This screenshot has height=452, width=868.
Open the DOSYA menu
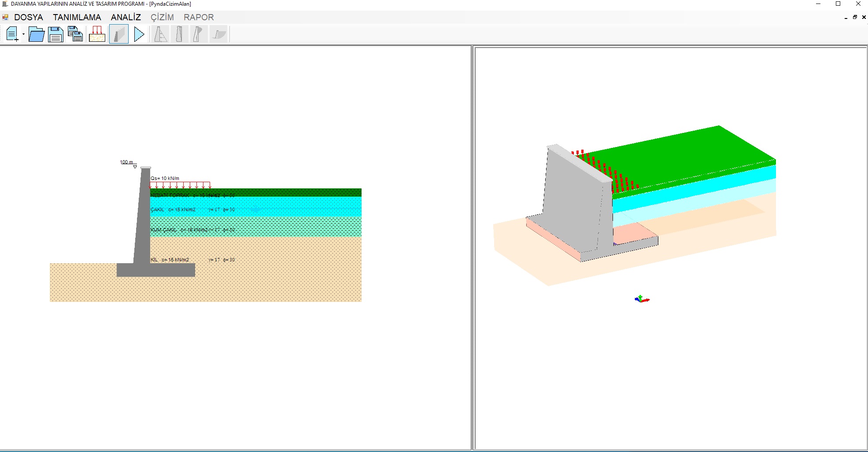click(29, 17)
